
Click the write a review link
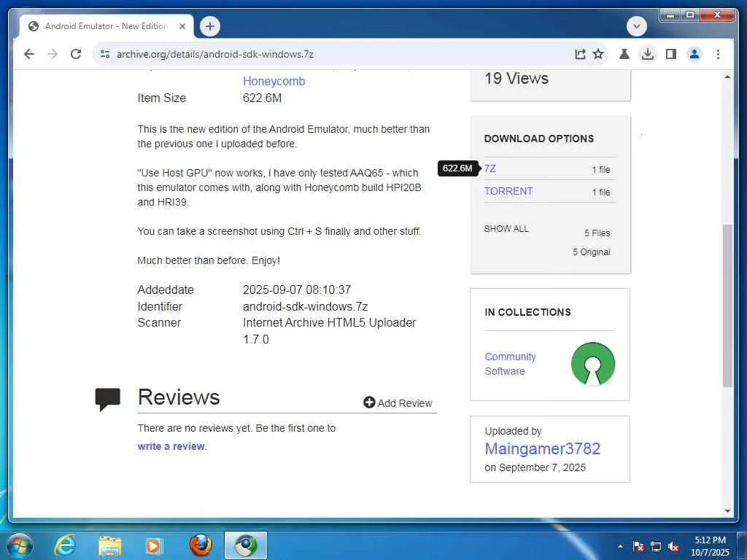pyautogui.click(x=171, y=446)
